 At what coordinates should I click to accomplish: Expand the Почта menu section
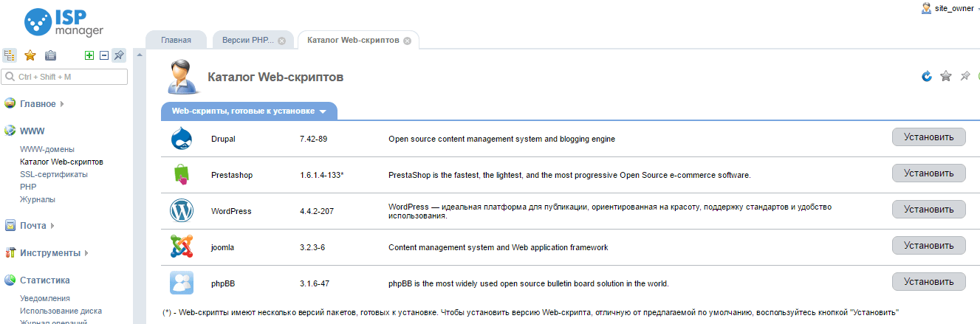(37, 226)
